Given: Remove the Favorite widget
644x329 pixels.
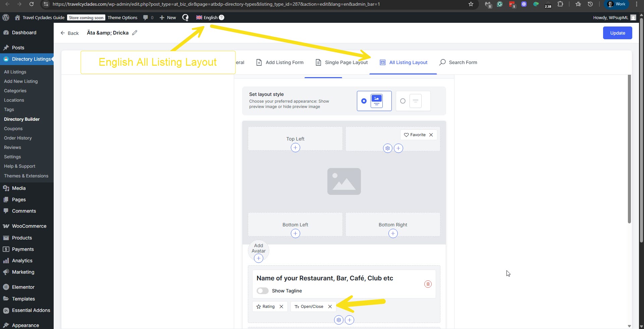Looking at the screenshot, I should click(x=431, y=135).
